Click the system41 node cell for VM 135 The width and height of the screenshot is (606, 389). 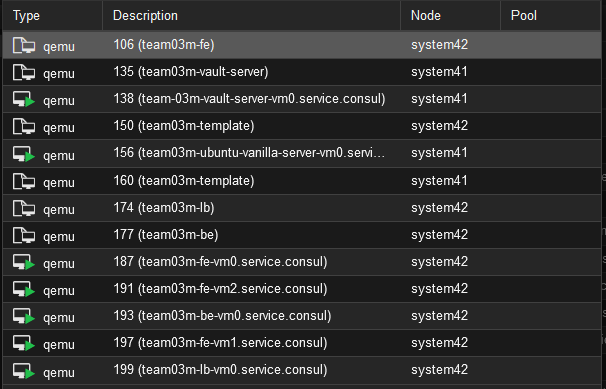pos(439,72)
